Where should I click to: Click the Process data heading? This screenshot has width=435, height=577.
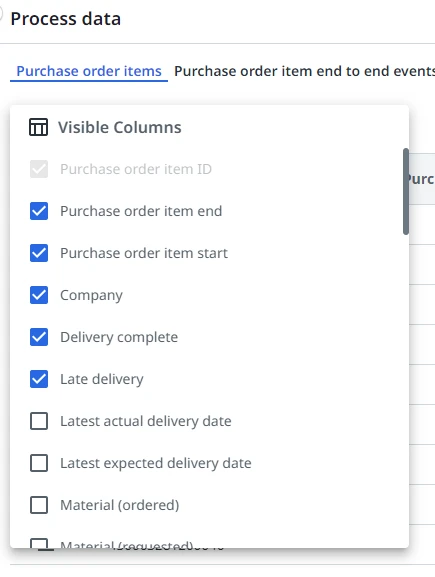(x=66, y=19)
